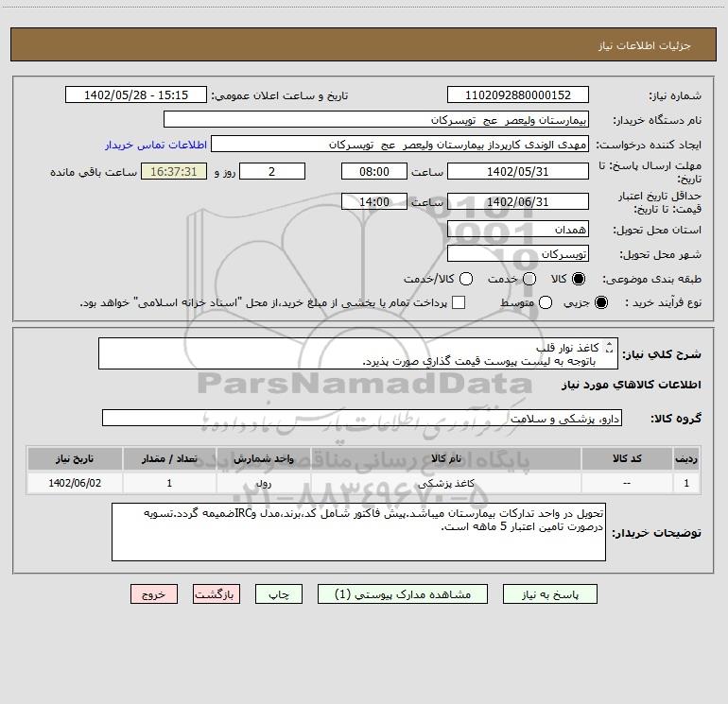The image size is (728, 704).
Task: Click the کاغذ پزشکی item name cell
Action: tap(445, 483)
